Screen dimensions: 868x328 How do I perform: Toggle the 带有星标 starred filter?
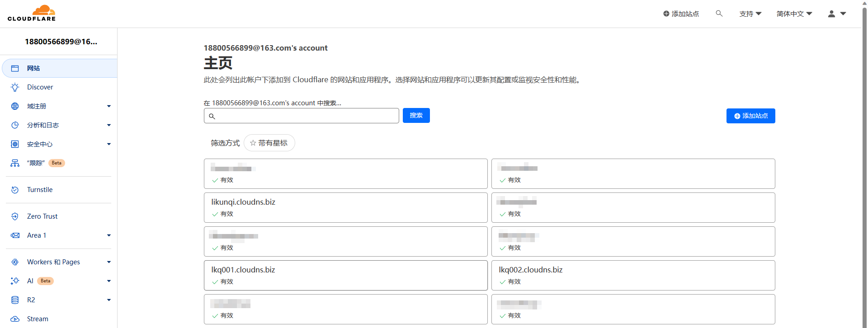(x=269, y=143)
